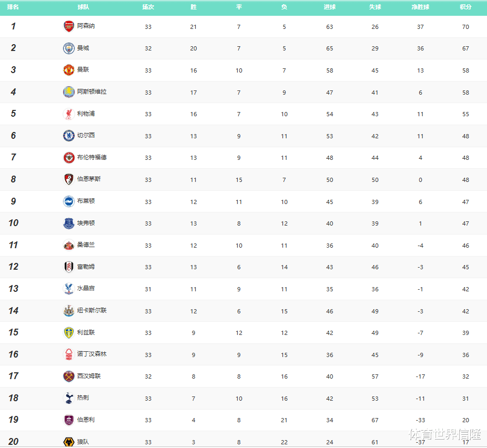Click the Tottenham (热刺) club crest
This screenshot has width=487, height=448.
(x=69, y=398)
